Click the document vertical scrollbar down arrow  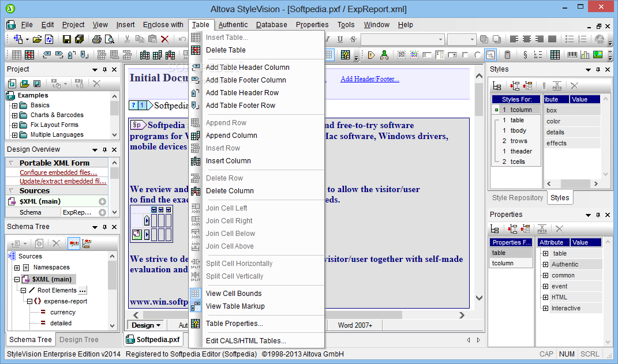pyautogui.click(x=479, y=298)
